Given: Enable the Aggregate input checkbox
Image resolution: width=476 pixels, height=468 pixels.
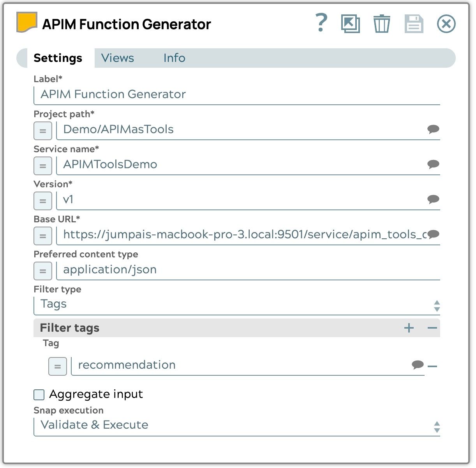Looking at the screenshot, I should 39,395.
